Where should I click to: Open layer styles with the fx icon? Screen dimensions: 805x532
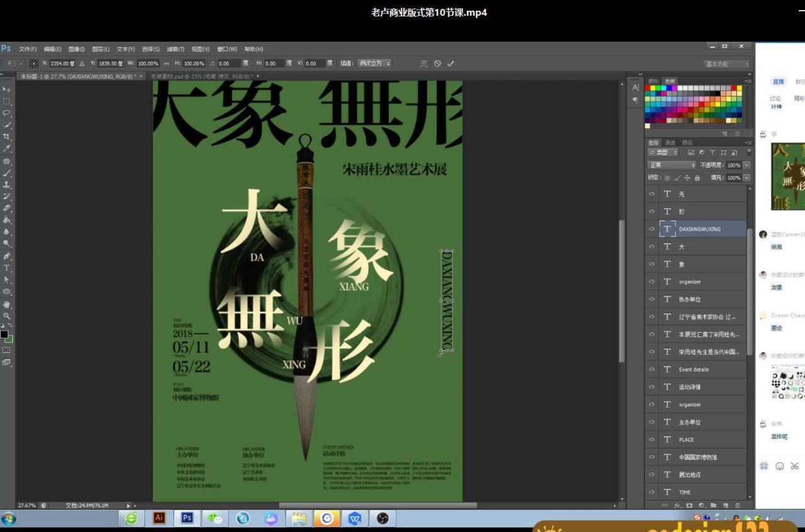677,505
